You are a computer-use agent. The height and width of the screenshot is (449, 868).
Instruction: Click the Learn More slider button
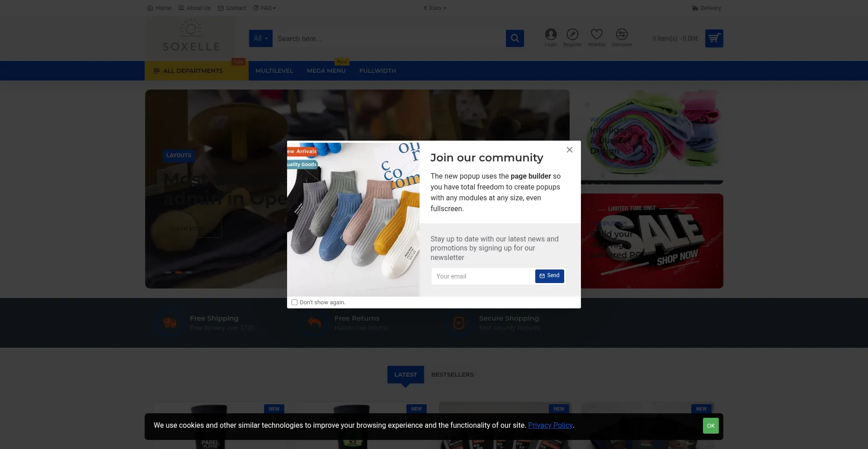pyautogui.click(x=192, y=229)
